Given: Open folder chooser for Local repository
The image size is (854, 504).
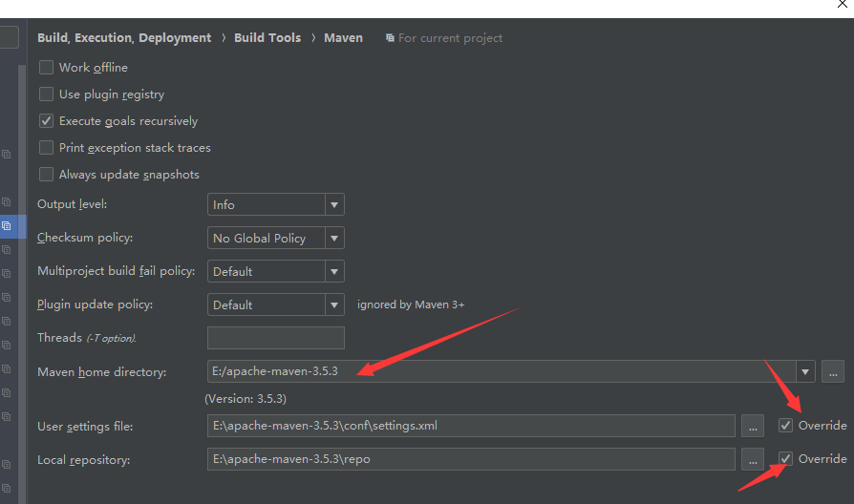Looking at the screenshot, I should pos(753,460).
